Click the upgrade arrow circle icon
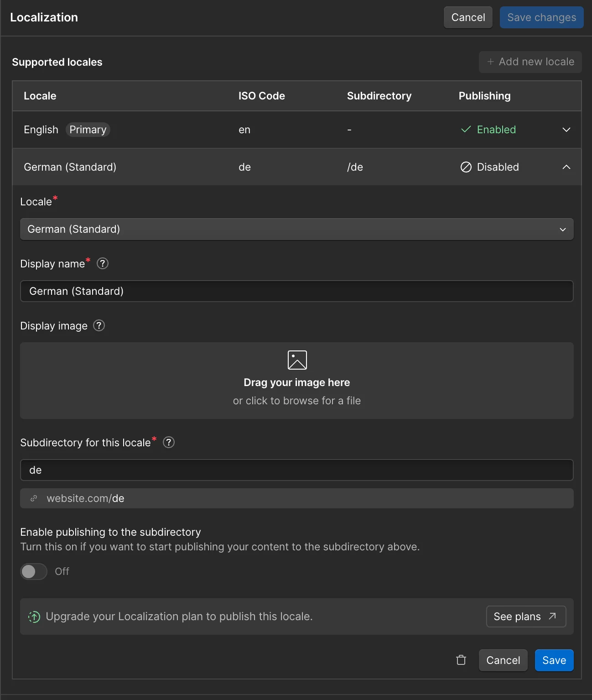This screenshot has width=592, height=700. click(x=34, y=616)
